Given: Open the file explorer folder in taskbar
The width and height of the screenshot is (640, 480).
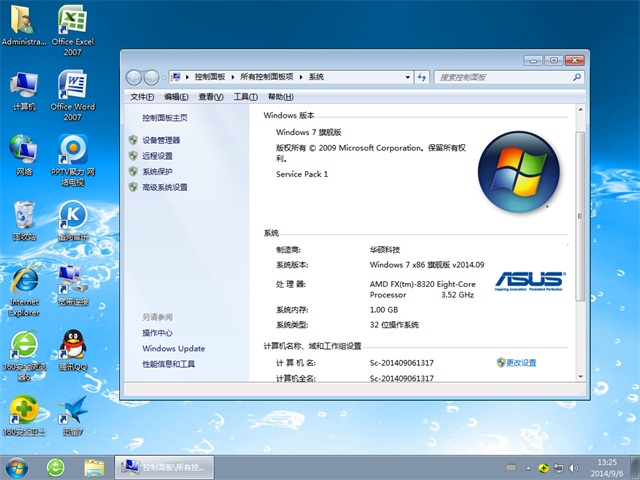Looking at the screenshot, I should point(94,467).
